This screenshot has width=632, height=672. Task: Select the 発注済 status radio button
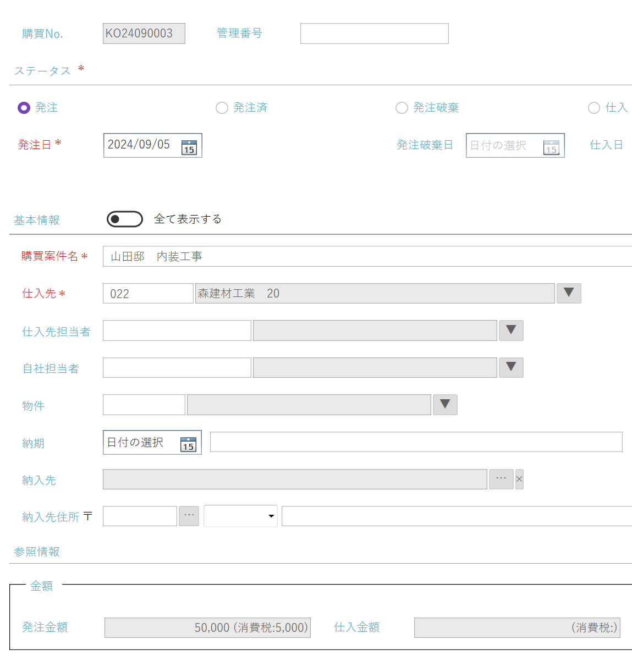click(x=222, y=108)
